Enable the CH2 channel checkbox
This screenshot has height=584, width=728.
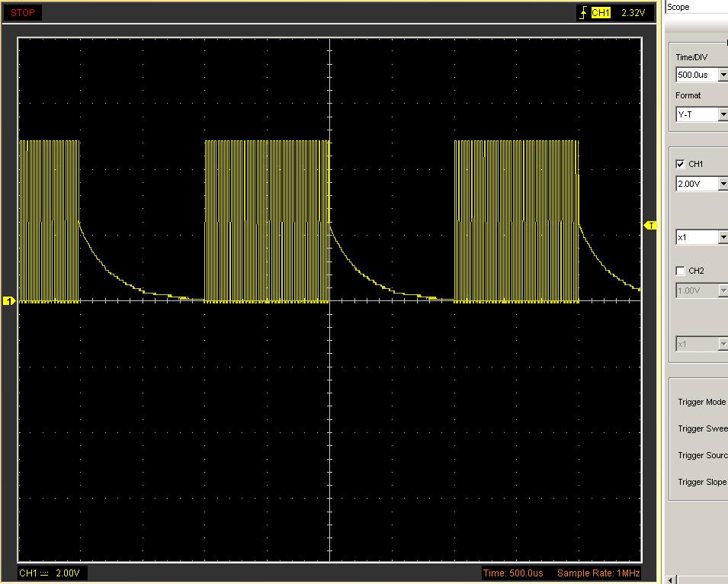tap(681, 271)
